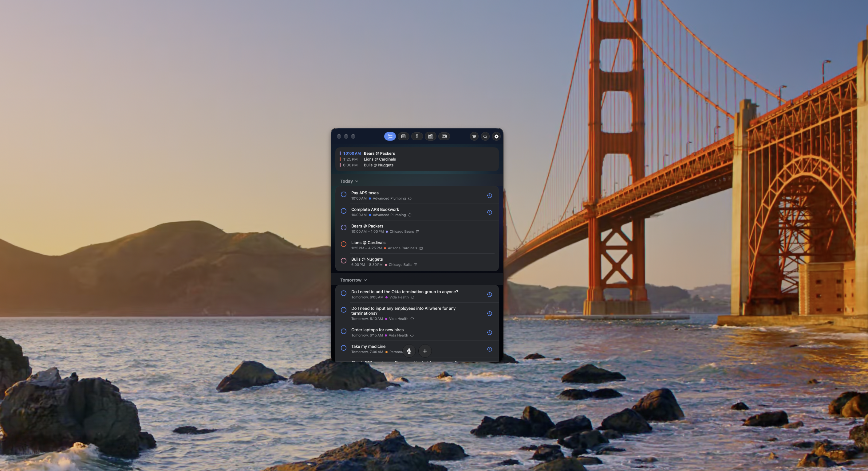
Task: Snooze the Okta termination group task
Action: [489, 294]
